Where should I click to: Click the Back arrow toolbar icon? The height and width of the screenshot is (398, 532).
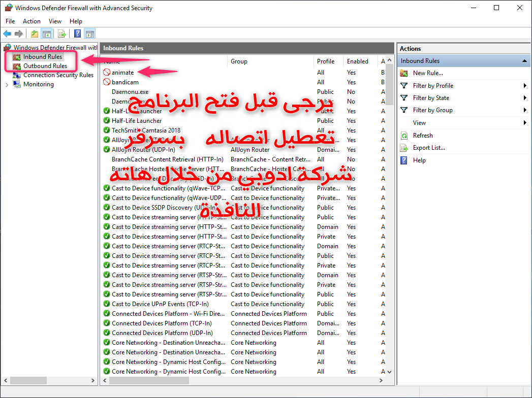7,34
